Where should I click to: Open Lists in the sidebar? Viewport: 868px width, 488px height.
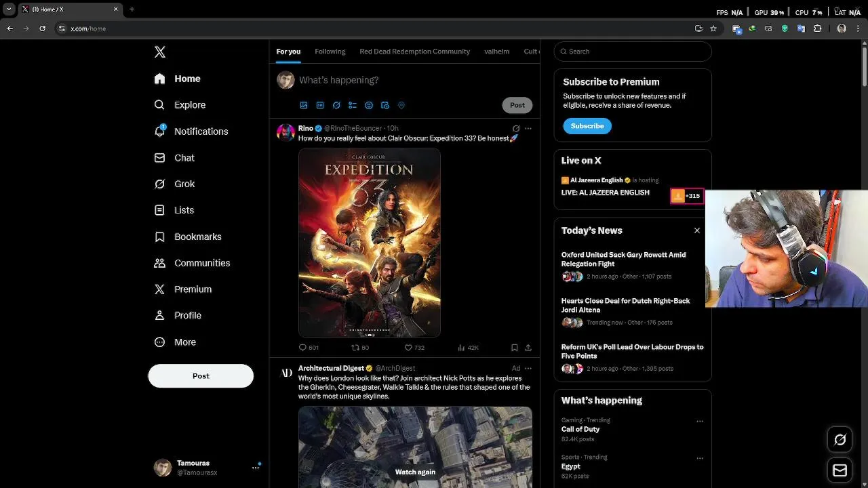pyautogui.click(x=174, y=210)
